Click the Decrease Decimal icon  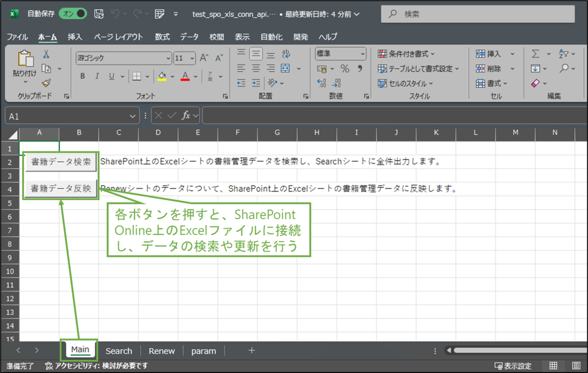pos(337,83)
